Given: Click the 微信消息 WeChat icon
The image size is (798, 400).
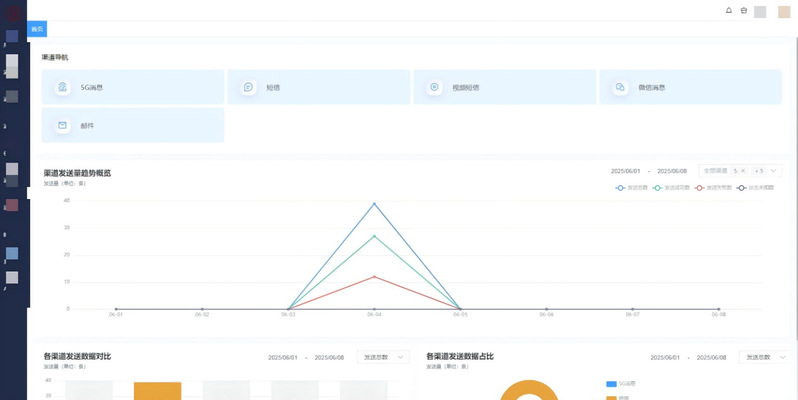Looking at the screenshot, I should (x=620, y=87).
